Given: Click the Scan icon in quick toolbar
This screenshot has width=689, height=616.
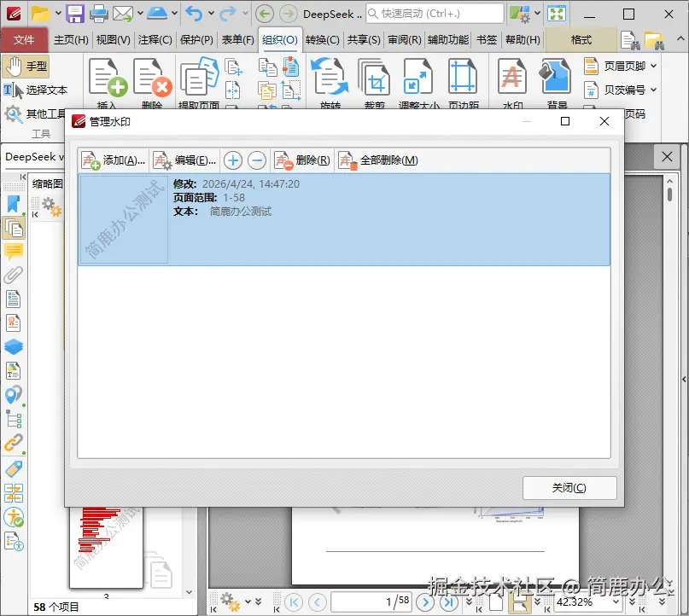Looking at the screenshot, I should point(157,14).
